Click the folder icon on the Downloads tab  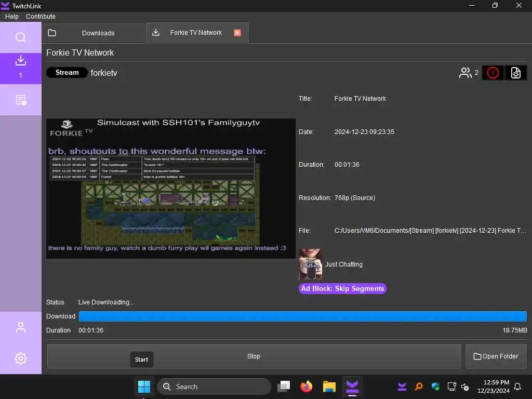(x=52, y=33)
